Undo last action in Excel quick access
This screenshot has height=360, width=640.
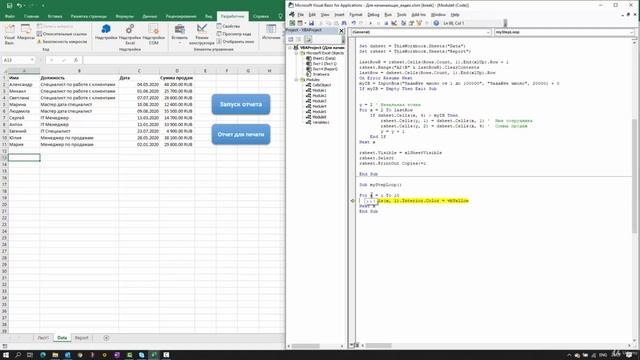tap(19, 5)
